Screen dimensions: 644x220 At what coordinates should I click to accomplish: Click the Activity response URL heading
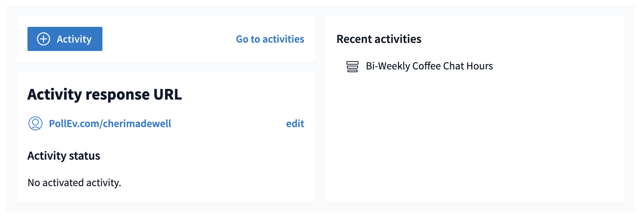[104, 95]
